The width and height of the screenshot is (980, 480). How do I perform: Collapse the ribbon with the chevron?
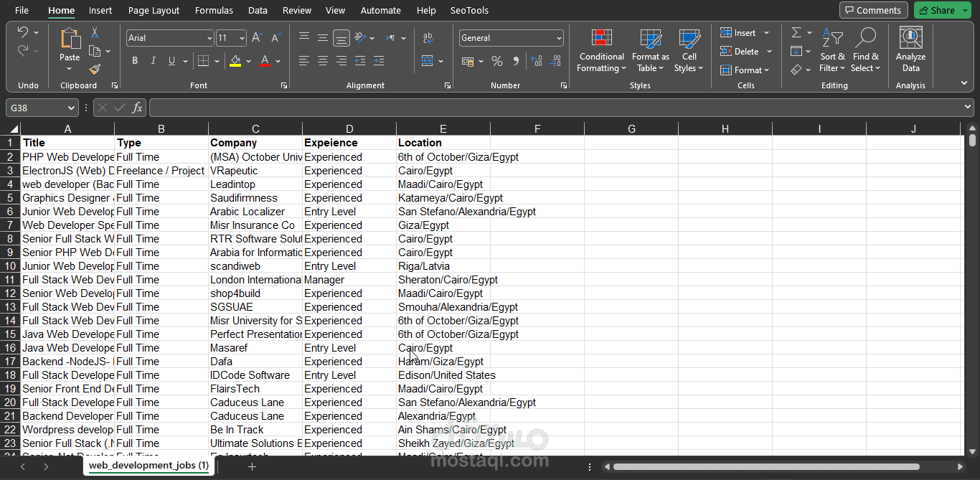coord(965,84)
